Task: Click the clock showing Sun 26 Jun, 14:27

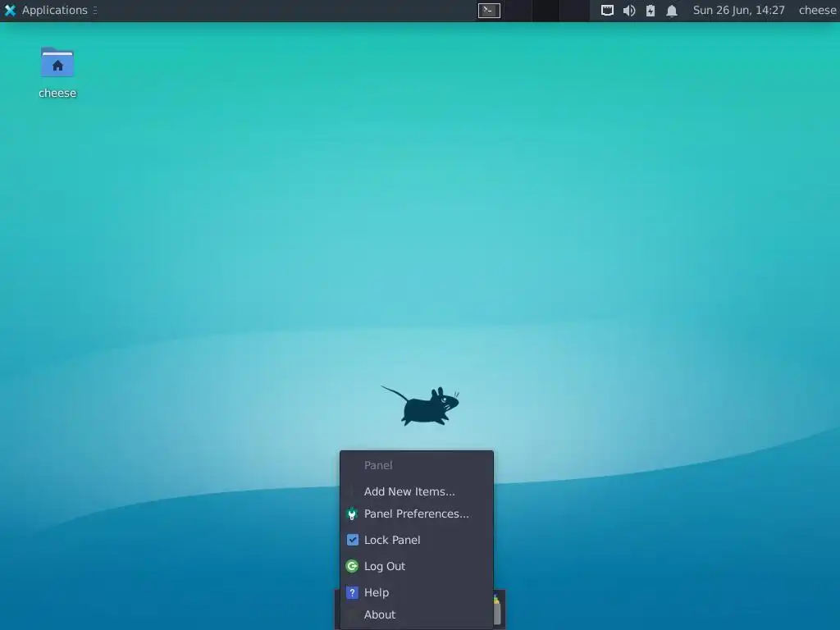Action: click(739, 10)
